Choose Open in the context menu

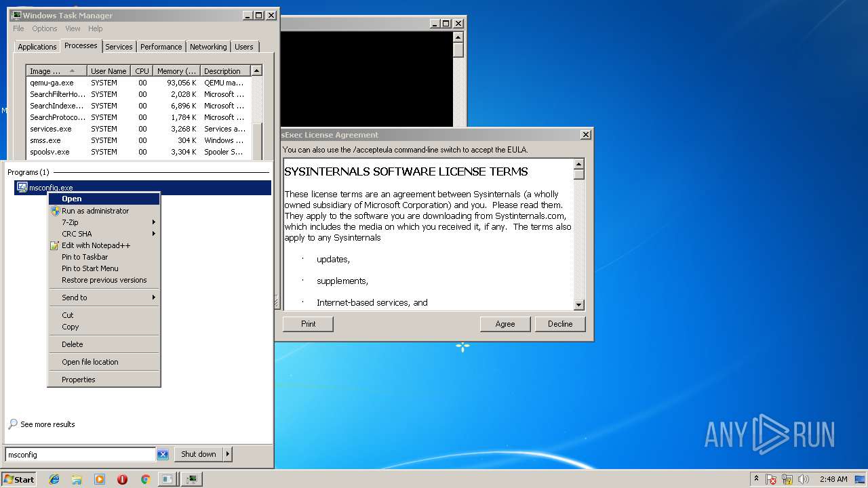104,199
